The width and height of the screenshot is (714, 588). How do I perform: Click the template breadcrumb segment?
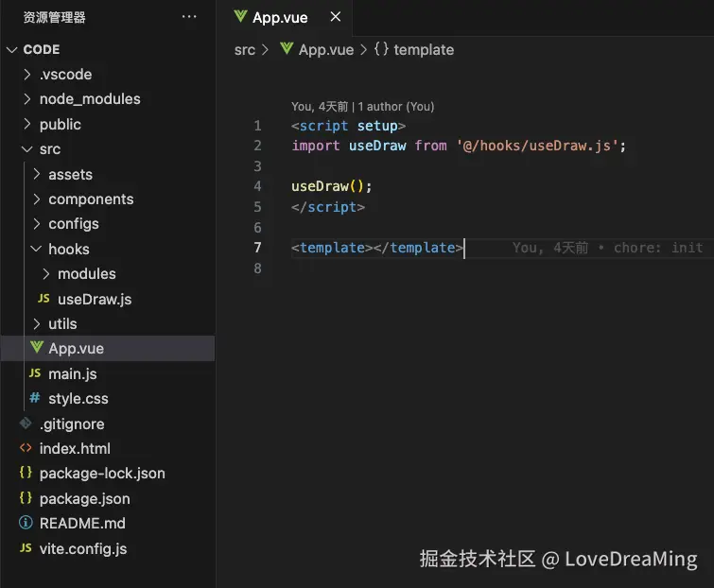pyautogui.click(x=424, y=49)
